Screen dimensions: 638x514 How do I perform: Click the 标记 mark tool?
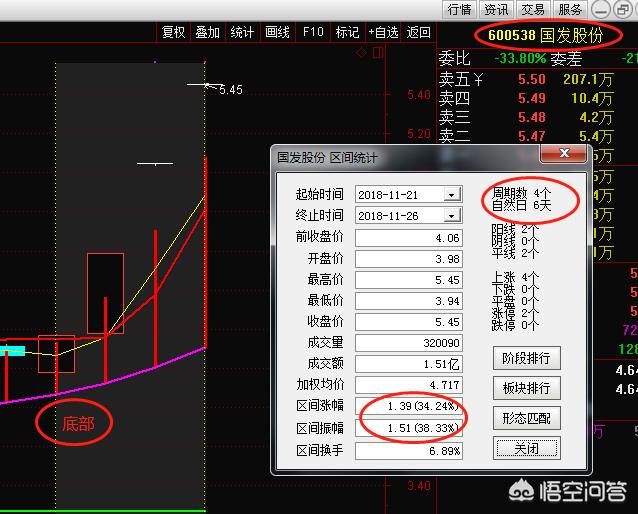tap(347, 32)
